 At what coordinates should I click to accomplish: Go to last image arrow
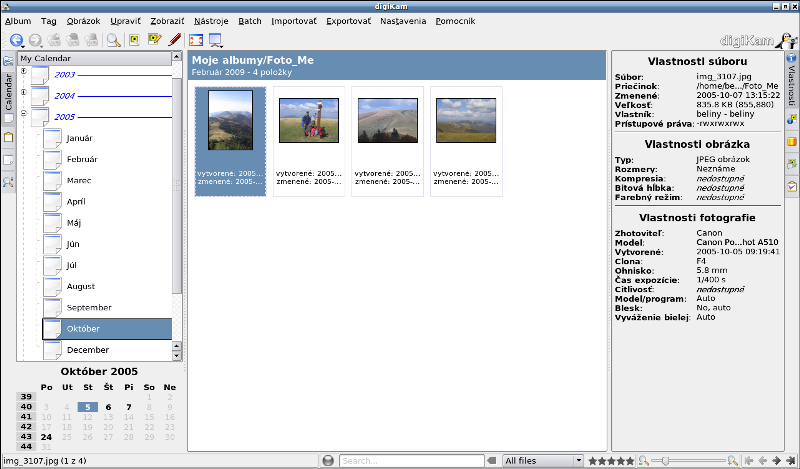pos(790,461)
